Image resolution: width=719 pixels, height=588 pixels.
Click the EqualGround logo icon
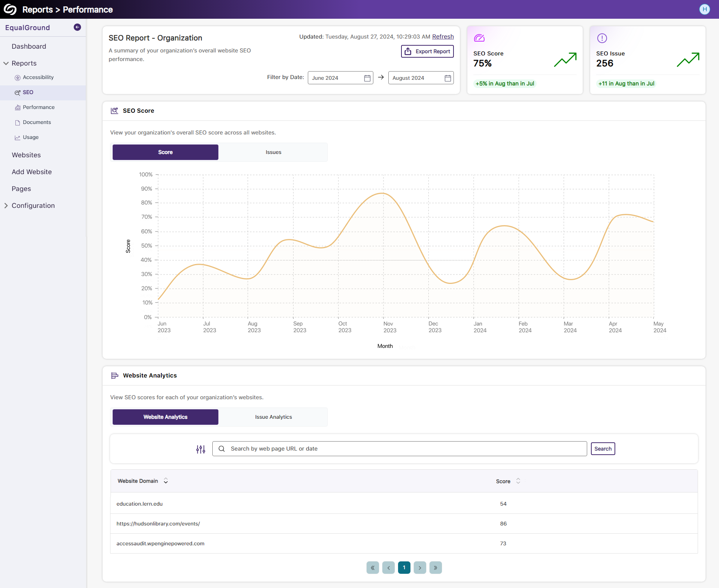coord(10,9)
